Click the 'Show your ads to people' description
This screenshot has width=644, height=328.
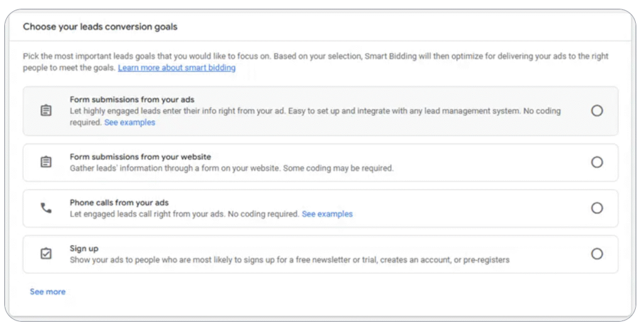point(289,260)
